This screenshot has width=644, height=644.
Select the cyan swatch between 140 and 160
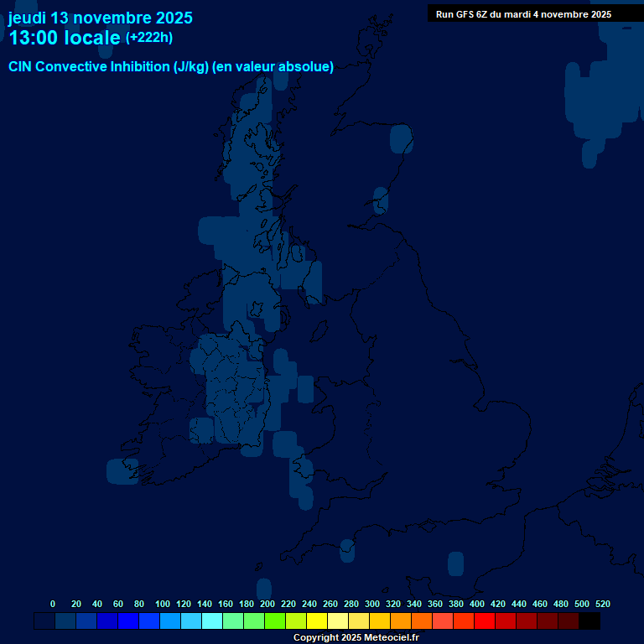coord(212,621)
